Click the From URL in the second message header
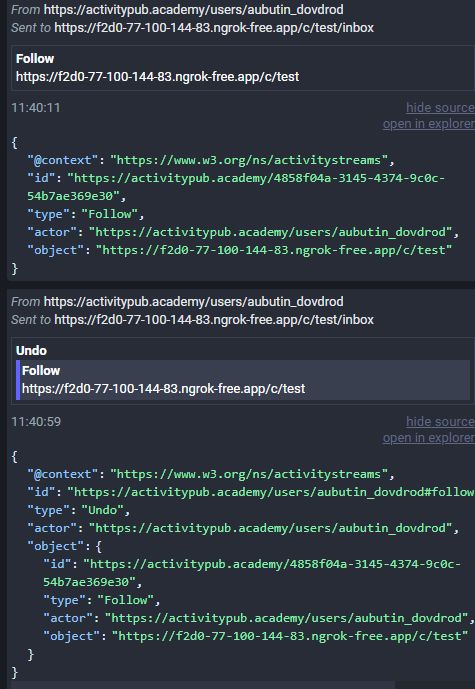 (194, 302)
